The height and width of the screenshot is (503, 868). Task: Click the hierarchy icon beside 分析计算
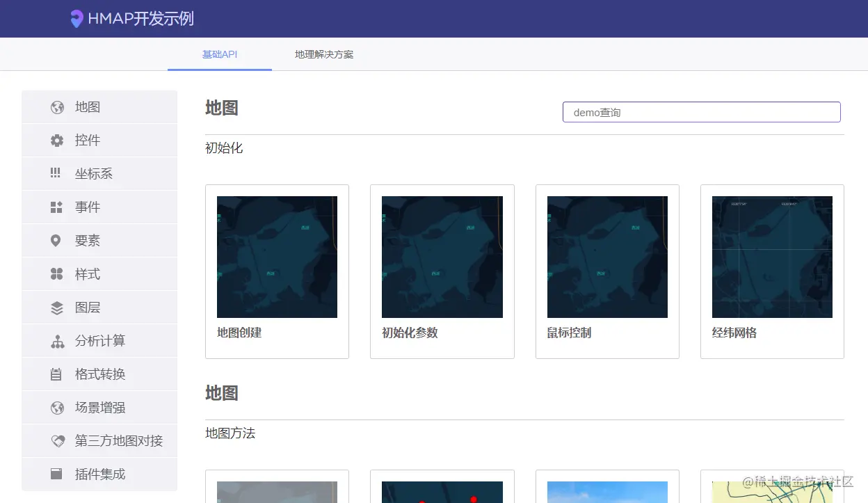coord(57,341)
